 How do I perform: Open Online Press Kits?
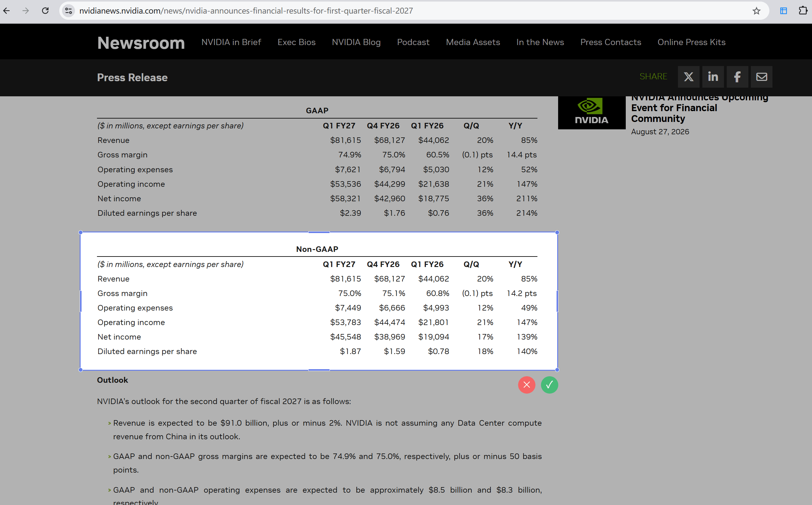click(691, 42)
